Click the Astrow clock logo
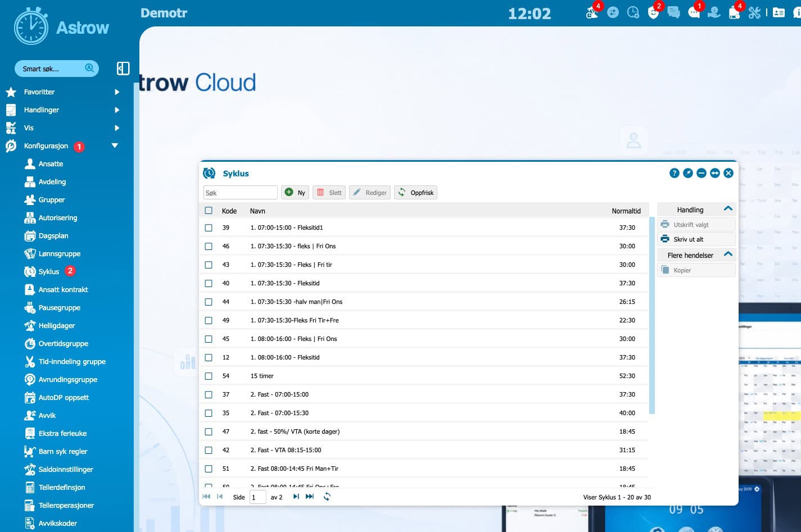Image resolution: width=801 pixels, height=532 pixels. (31, 26)
